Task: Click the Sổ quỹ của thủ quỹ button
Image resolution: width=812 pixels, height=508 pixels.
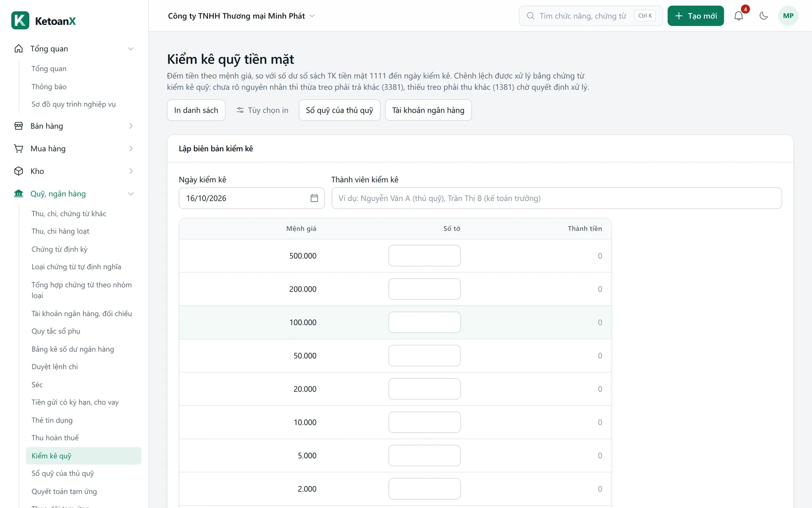Action: (340, 110)
